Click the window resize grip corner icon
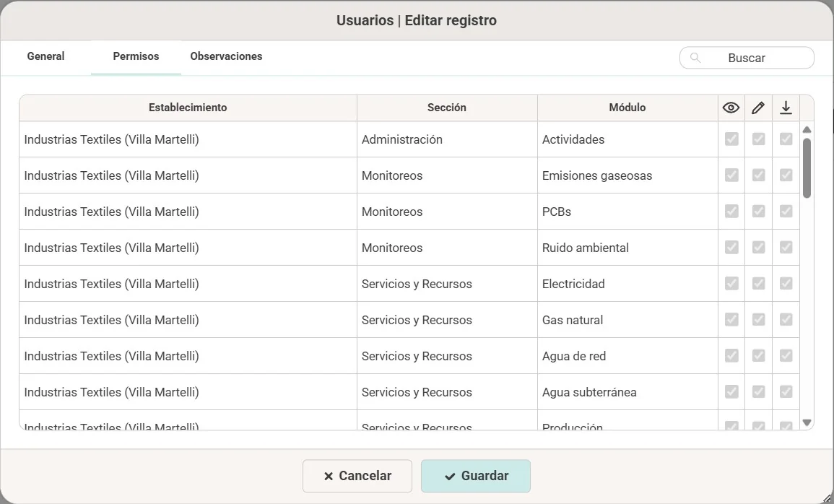834x504 pixels. 827,498
